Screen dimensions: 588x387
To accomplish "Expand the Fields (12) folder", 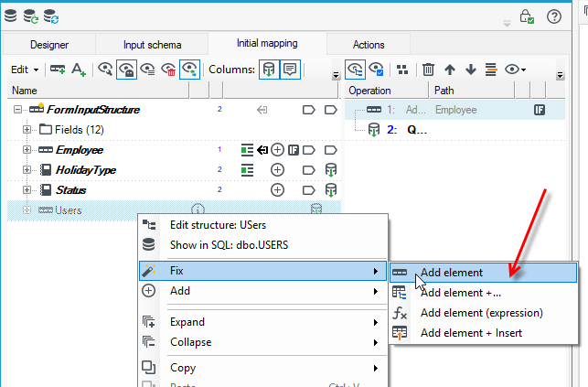I will pyautogui.click(x=27, y=129).
